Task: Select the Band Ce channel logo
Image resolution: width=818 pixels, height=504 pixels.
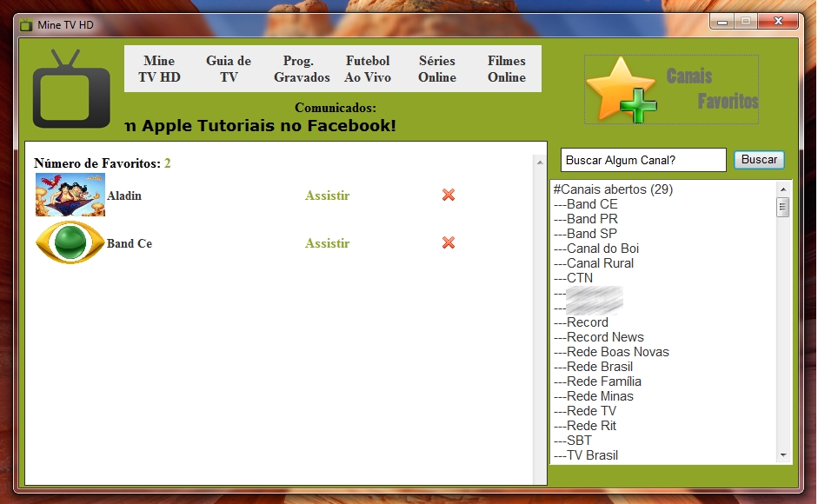Action: pyautogui.click(x=70, y=243)
